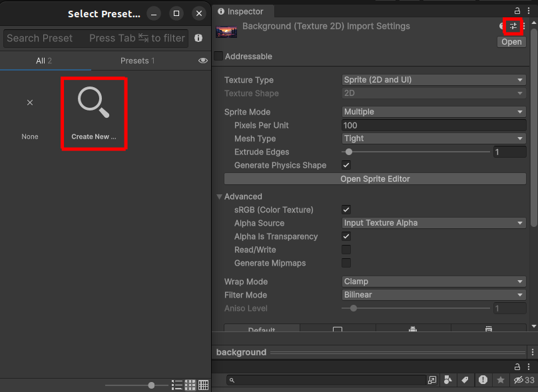Screen dimensions: 538x392
Task: Change Sprite Mode using its dropdown
Action: [433, 111]
